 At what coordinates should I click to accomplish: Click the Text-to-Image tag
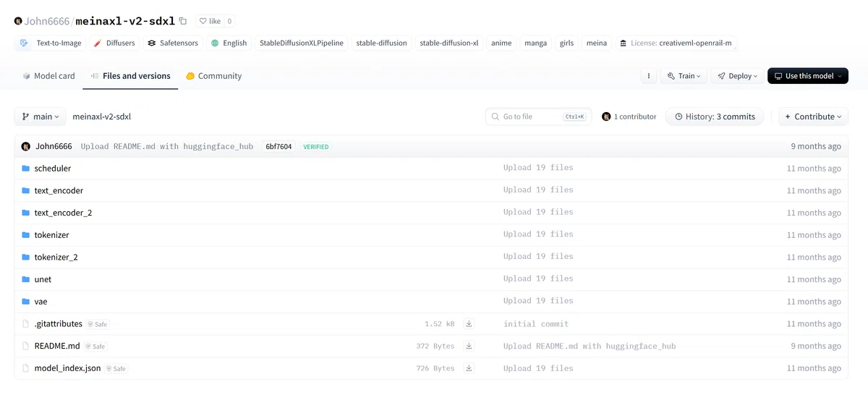[x=51, y=43]
